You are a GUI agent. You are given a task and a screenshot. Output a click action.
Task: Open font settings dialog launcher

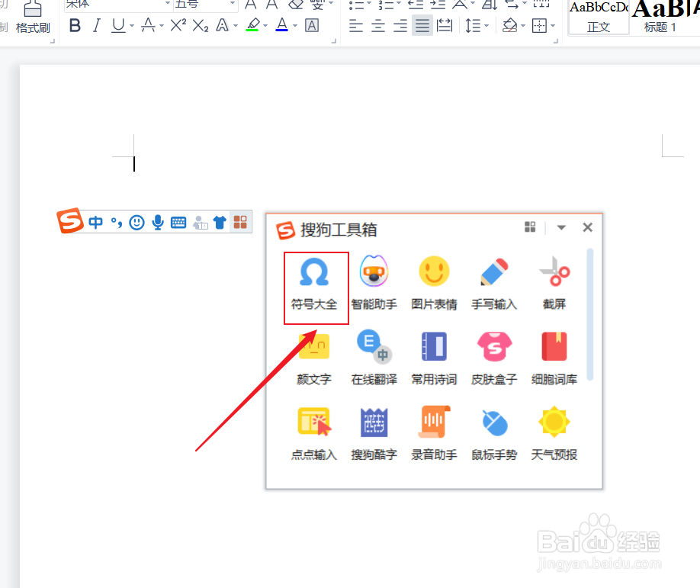click(333, 41)
